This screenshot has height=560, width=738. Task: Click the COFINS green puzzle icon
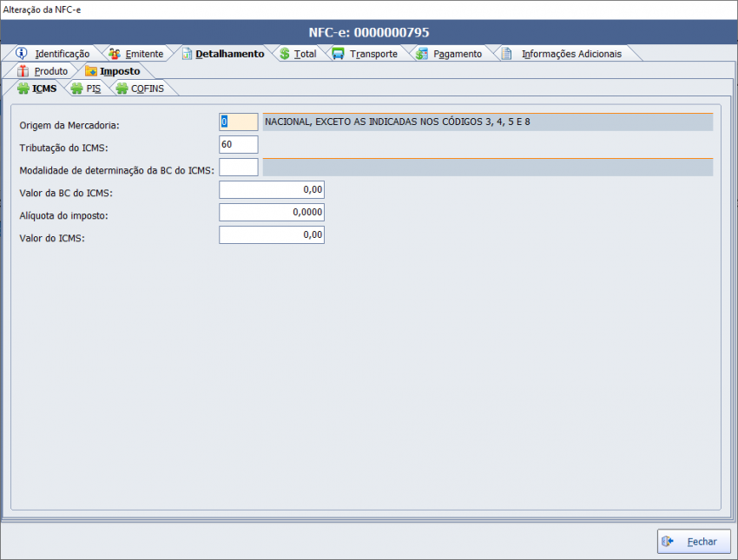pyautogui.click(x=122, y=89)
